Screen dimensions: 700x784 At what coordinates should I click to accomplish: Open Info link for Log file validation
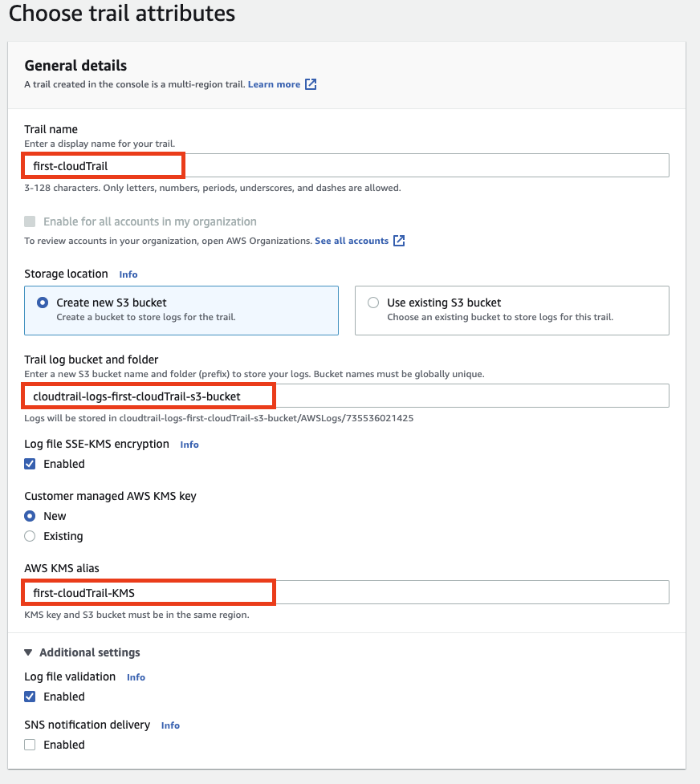(x=136, y=677)
